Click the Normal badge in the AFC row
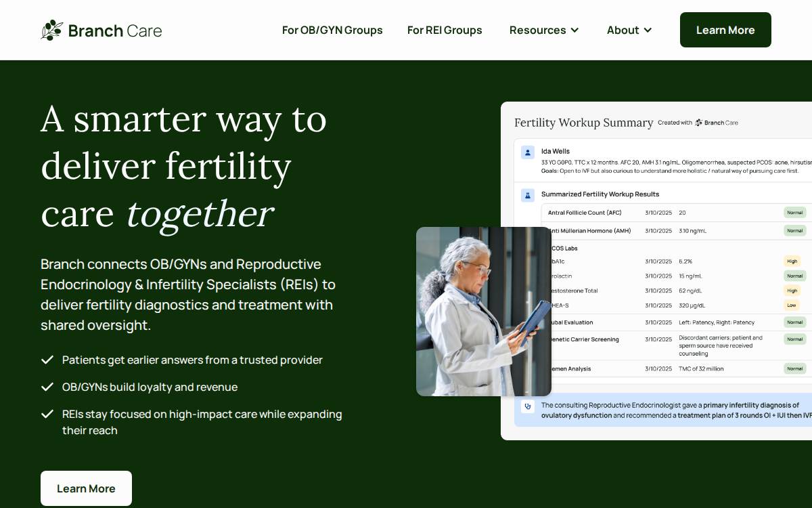812x508 pixels. 794,213
